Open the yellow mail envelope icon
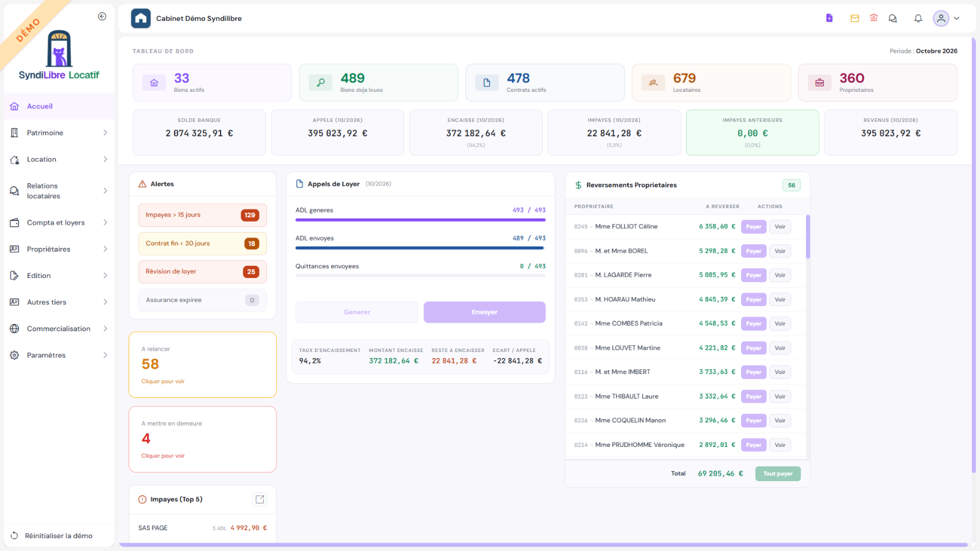Viewport: 980px width, 551px height. pos(854,18)
